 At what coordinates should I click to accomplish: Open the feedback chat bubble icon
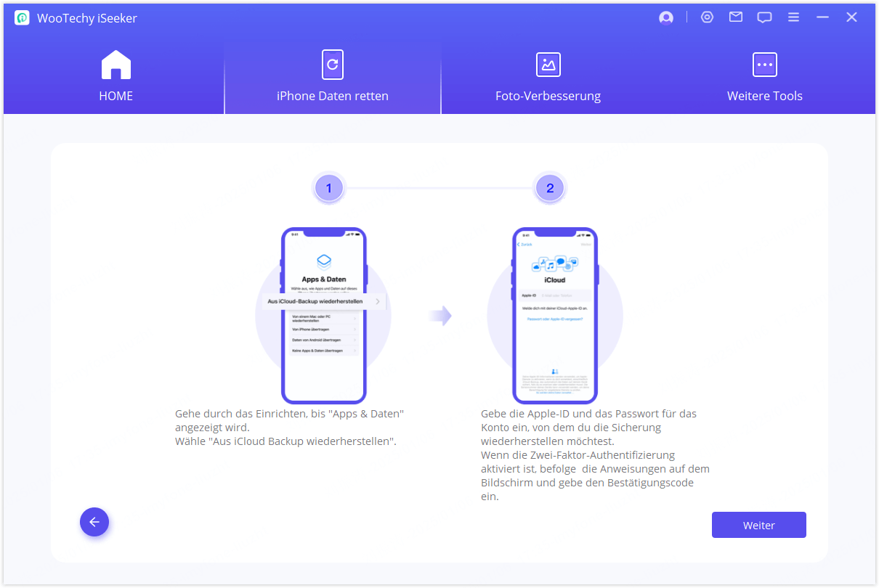pyautogui.click(x=764, y=17)
